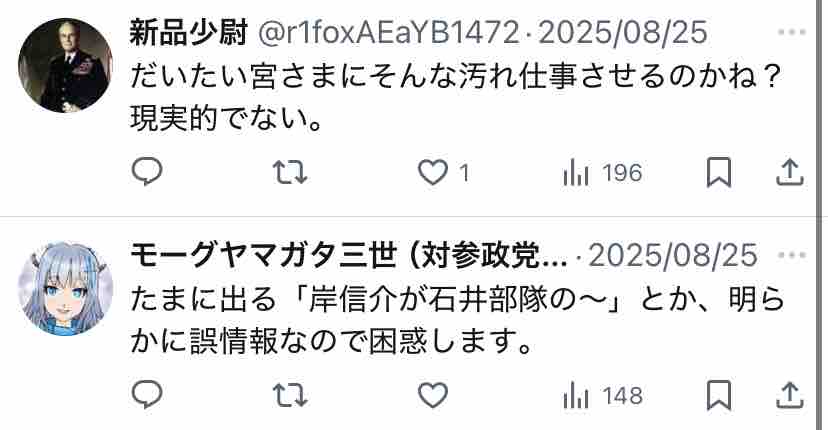Open more options for モーグヤマガタ三世's post
Screen dimensions: 828x430
tap(792, 255)
